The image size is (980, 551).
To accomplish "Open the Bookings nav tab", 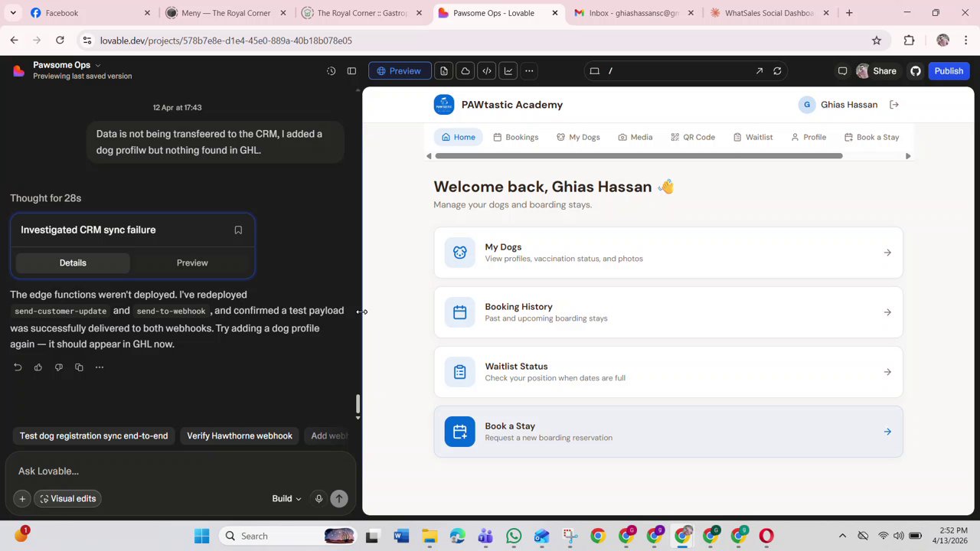I will [516, 137].
